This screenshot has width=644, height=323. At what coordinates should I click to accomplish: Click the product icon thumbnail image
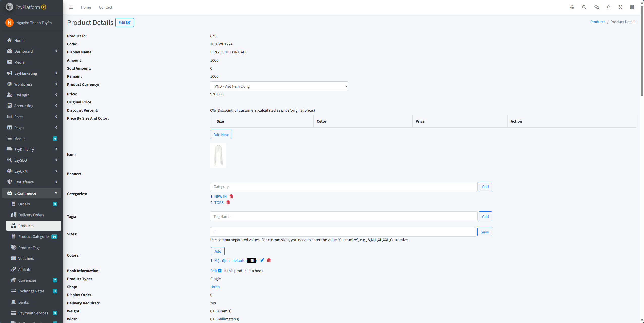[x=218, y=155]
